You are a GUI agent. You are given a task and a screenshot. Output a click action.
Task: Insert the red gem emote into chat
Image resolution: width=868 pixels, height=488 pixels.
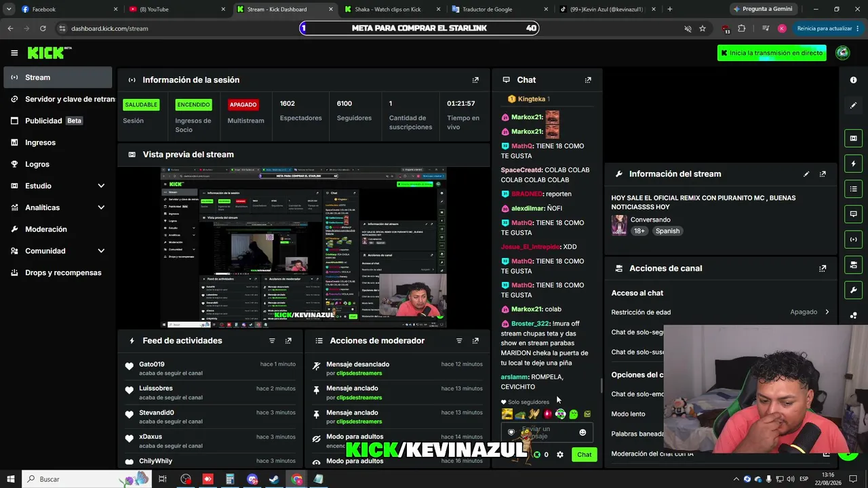(548, 414)
